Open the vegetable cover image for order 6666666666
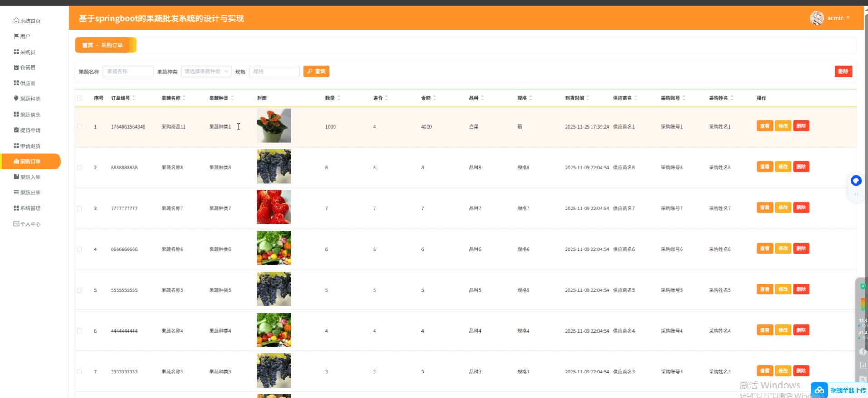868x398 pixels. click(274, 248)
